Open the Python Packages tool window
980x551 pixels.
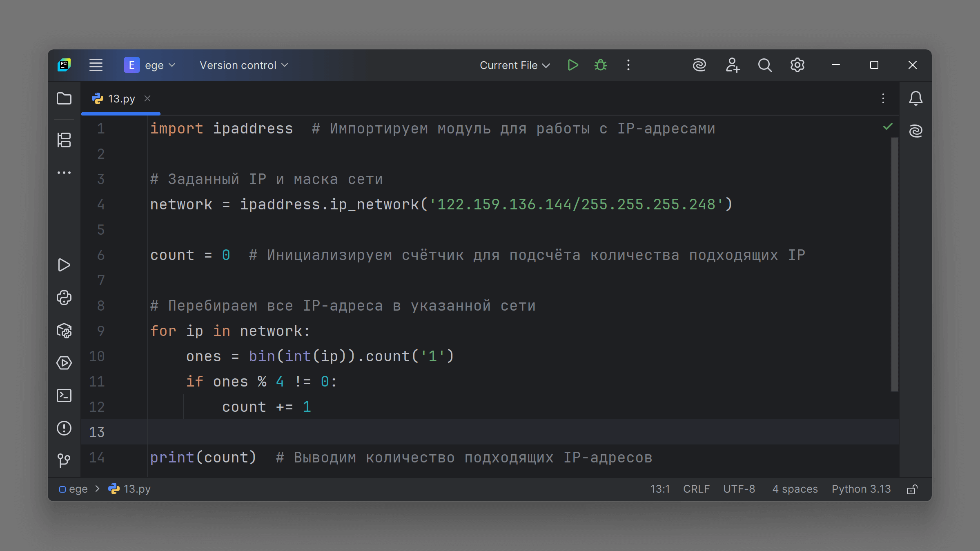point(64,330)
